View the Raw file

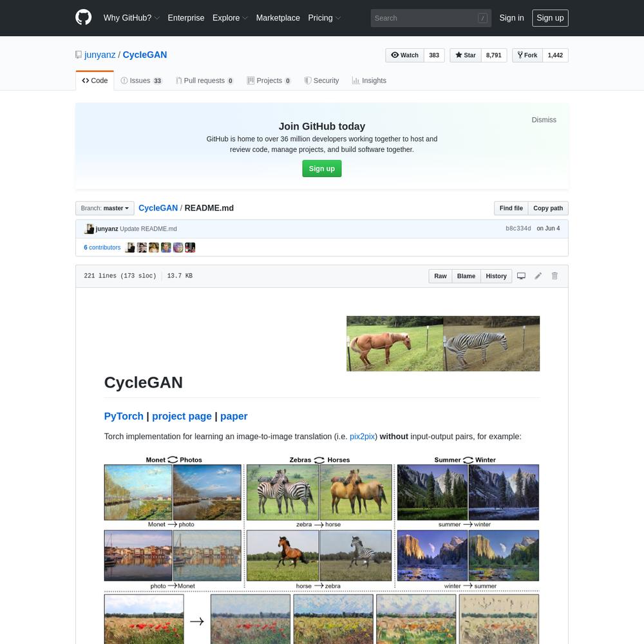440,276
